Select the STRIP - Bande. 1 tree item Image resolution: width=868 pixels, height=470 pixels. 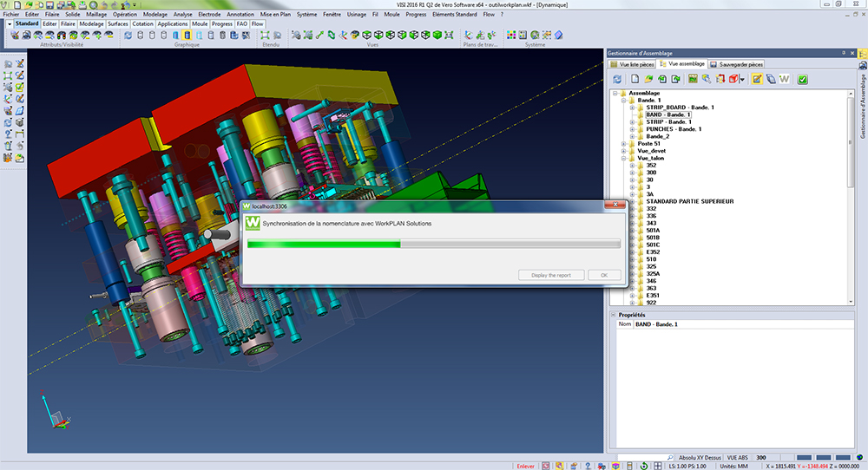point(668,121)
